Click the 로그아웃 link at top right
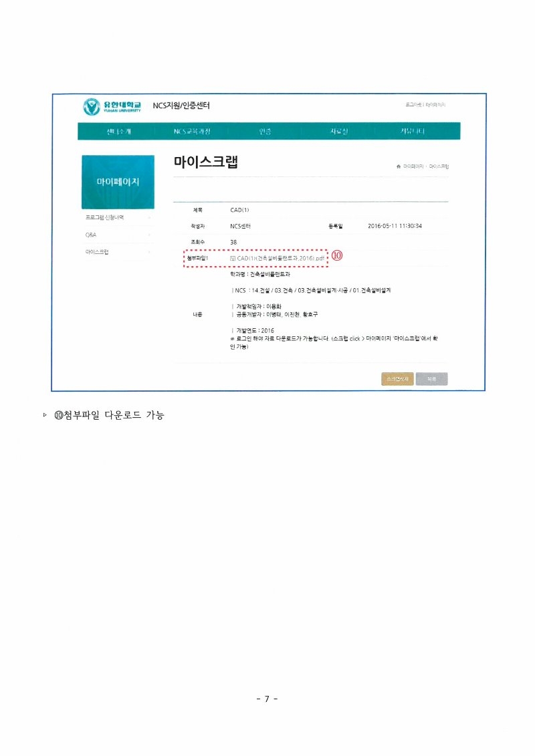Screen dimensions: 535x756 tap(413, 105)
